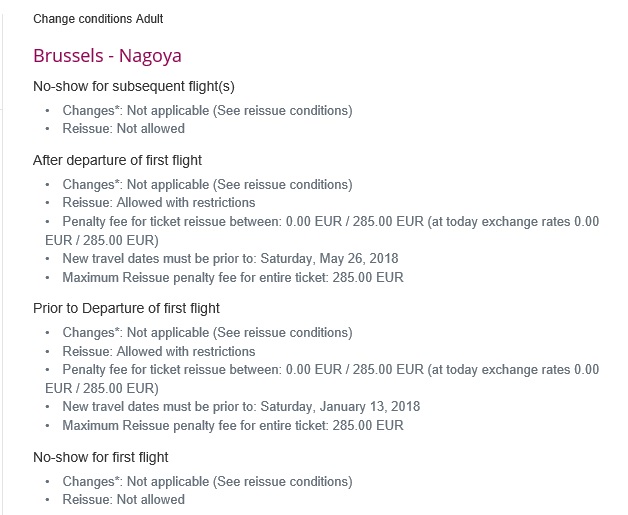Click the 'No-show for subsequent flight(s)' heading

pyautogui.click(x=134, y=87)
